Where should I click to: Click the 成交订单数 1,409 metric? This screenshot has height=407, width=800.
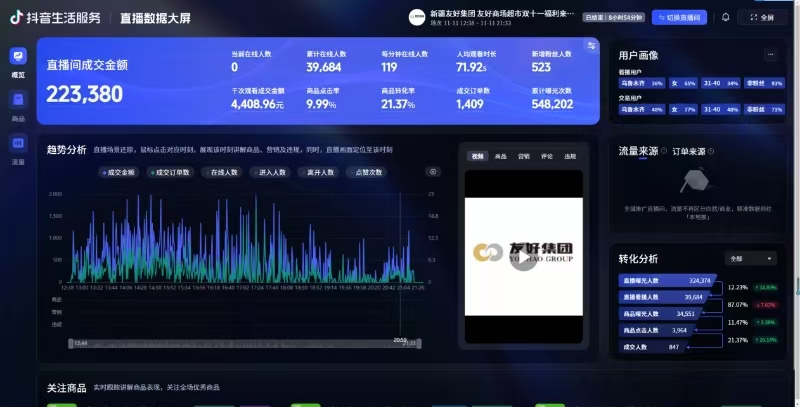[x=473, y=98]
